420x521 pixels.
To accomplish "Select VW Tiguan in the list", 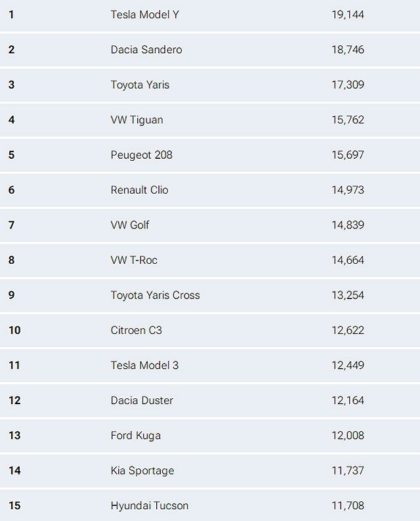I will point(136,120).
